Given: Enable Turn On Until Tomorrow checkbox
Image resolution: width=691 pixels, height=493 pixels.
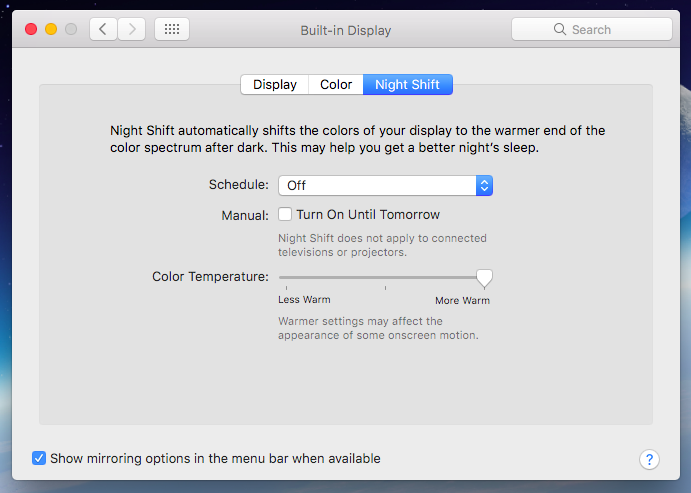Looking at the screenshot, I should (x=285, y=215).
